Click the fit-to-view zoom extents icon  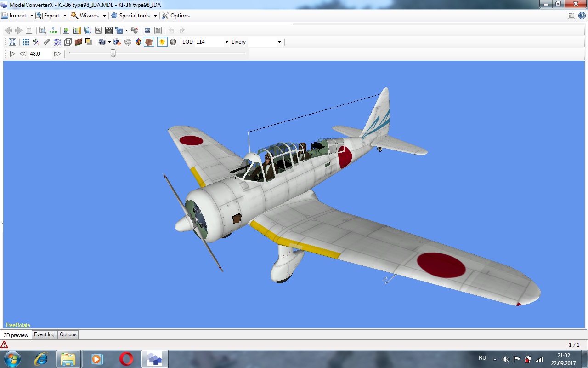[12, 42]
